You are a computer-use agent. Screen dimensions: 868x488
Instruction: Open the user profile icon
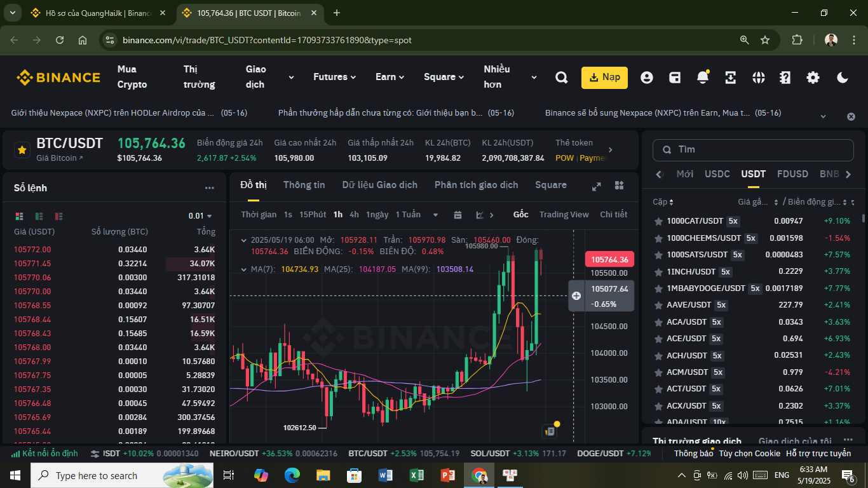tap(647, 78)
